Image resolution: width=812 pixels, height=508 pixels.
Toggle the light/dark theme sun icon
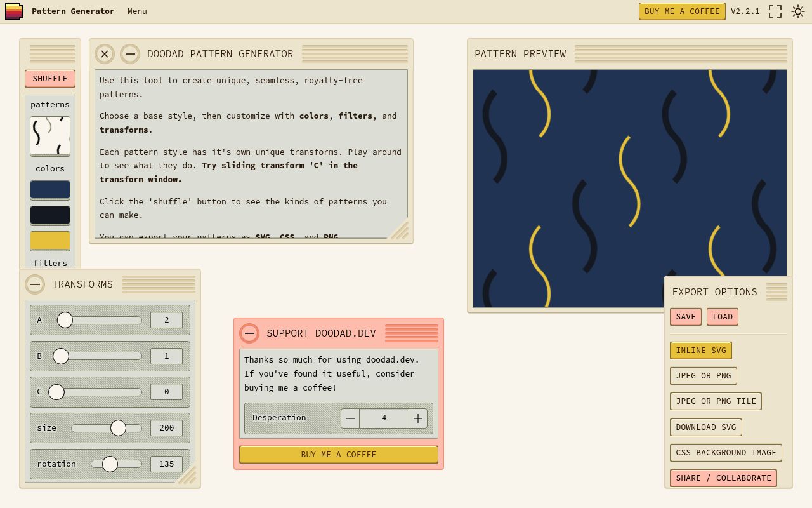click(797, 11)
